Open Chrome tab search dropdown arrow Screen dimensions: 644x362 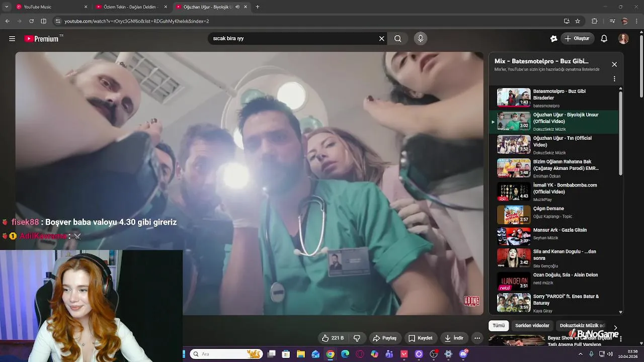tap(7, 7)
